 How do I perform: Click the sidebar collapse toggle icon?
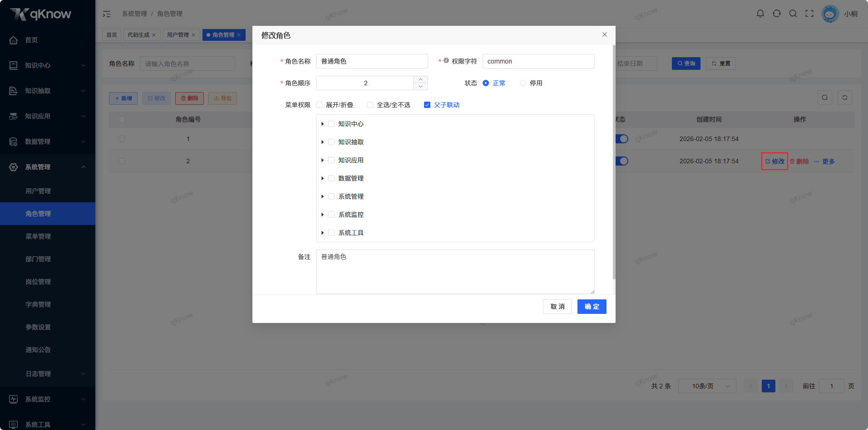click(x=107, y=14)
